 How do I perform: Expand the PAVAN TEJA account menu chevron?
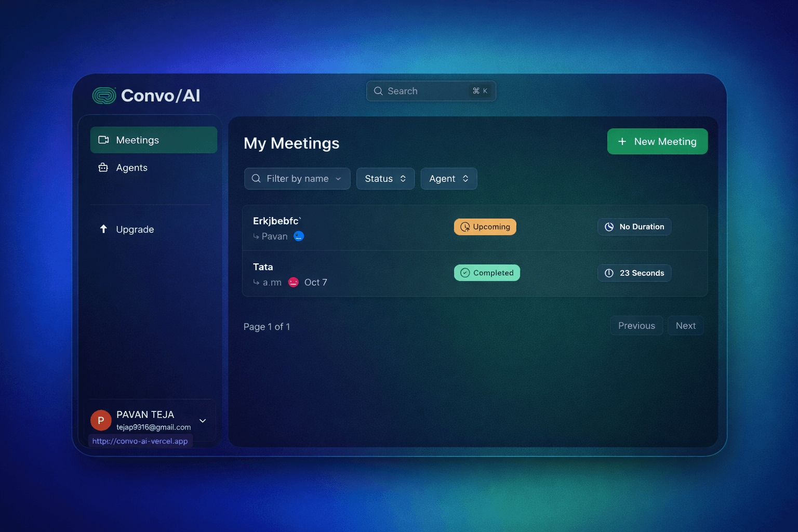tap(203, 421)
